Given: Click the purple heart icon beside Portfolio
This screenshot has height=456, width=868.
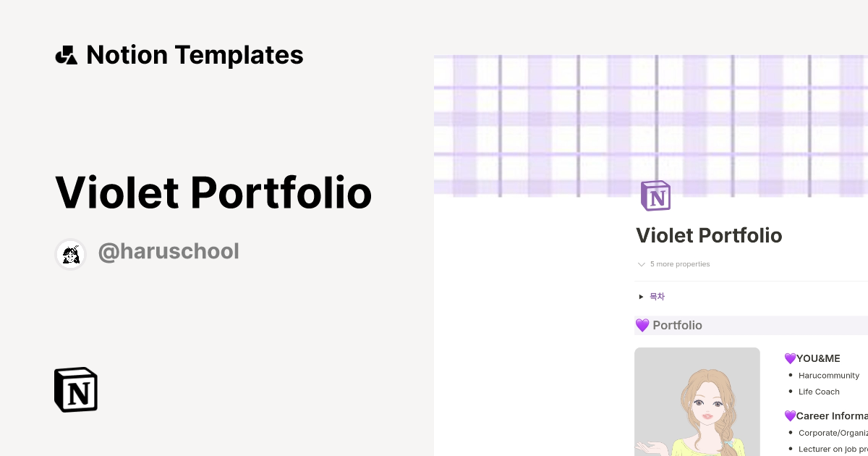Looking at the screenshot, I should [x=642, y=325].
